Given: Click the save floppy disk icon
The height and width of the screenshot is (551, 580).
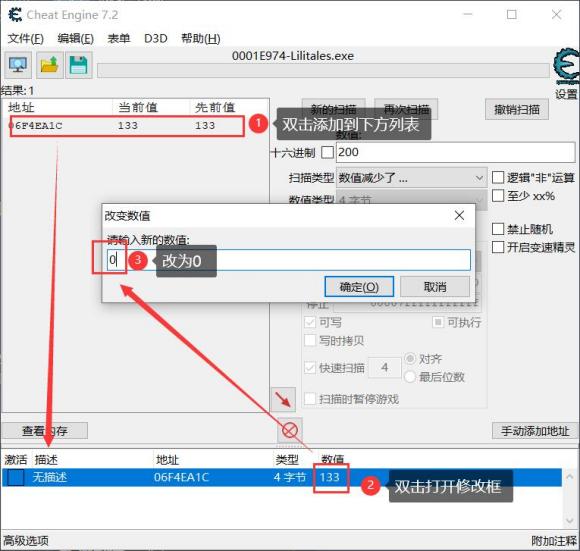Looking at the screenshot, I should tap(78, 65).
